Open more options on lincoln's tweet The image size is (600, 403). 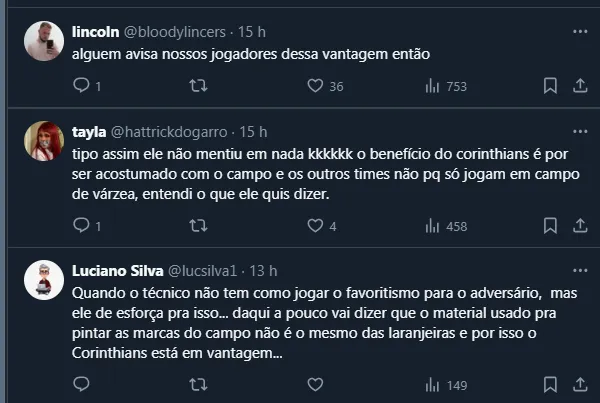pyautogui.click(x=580, y=32)
